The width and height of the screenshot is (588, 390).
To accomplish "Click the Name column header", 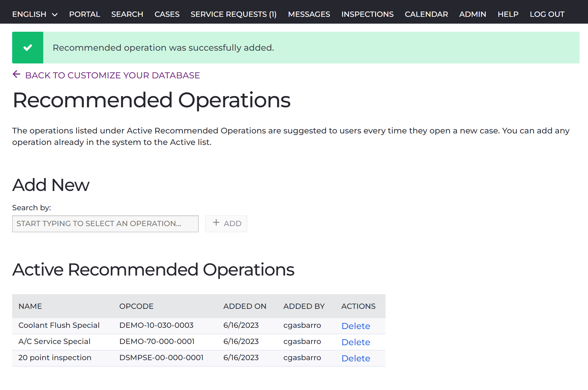I will pos(30,306).
